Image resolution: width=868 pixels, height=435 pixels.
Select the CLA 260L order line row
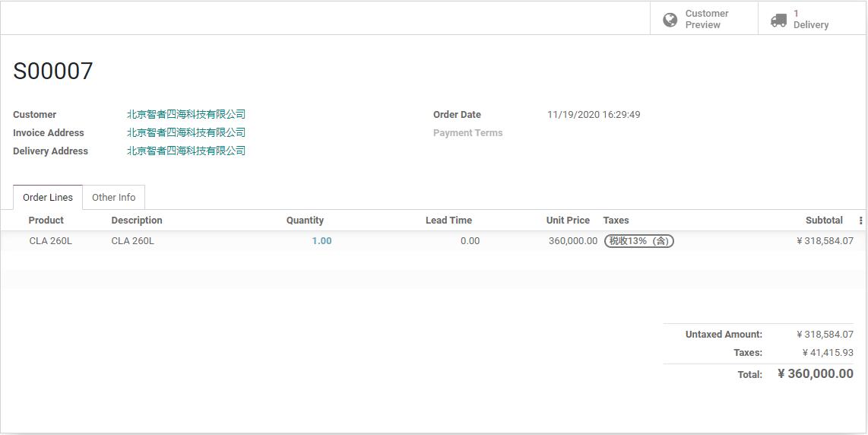point(434,241)
